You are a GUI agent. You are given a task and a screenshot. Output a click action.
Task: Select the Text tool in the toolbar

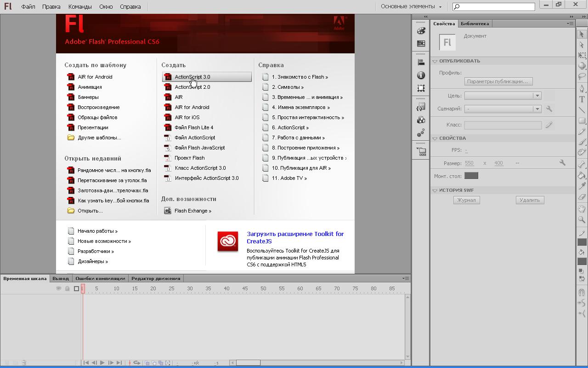(582, 99)
